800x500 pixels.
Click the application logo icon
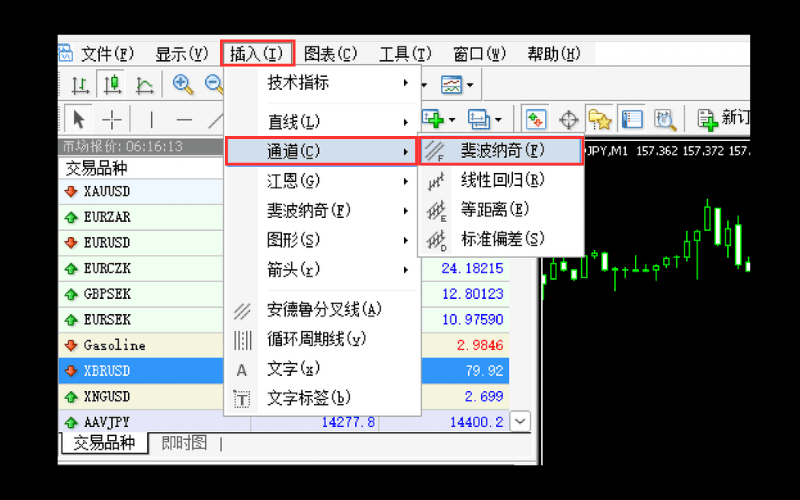[x=65, y=53]
